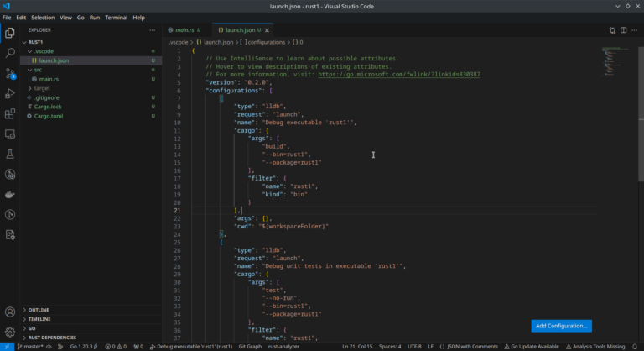Open Explorer views and more actions ellipsis
This screenshot has width=644, height=351.
tap(153, 30)
